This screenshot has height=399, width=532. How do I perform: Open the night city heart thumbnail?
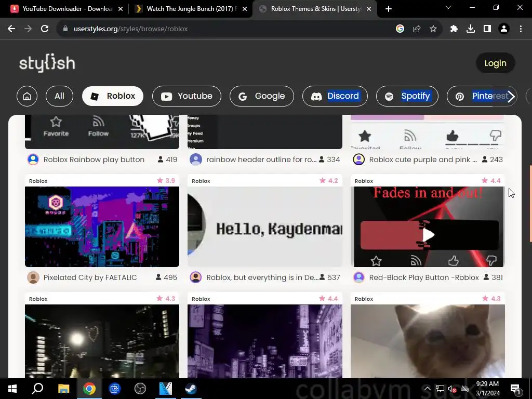[x=102, y=341]
